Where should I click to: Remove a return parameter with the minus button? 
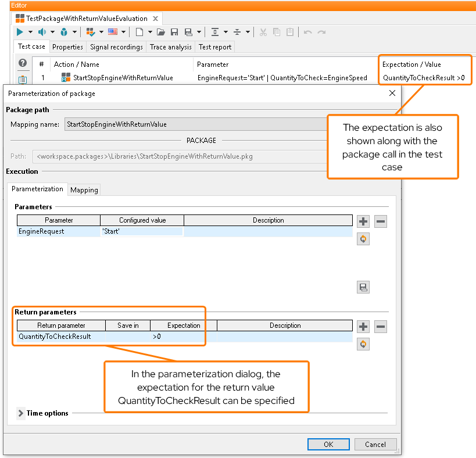[380, 327]
